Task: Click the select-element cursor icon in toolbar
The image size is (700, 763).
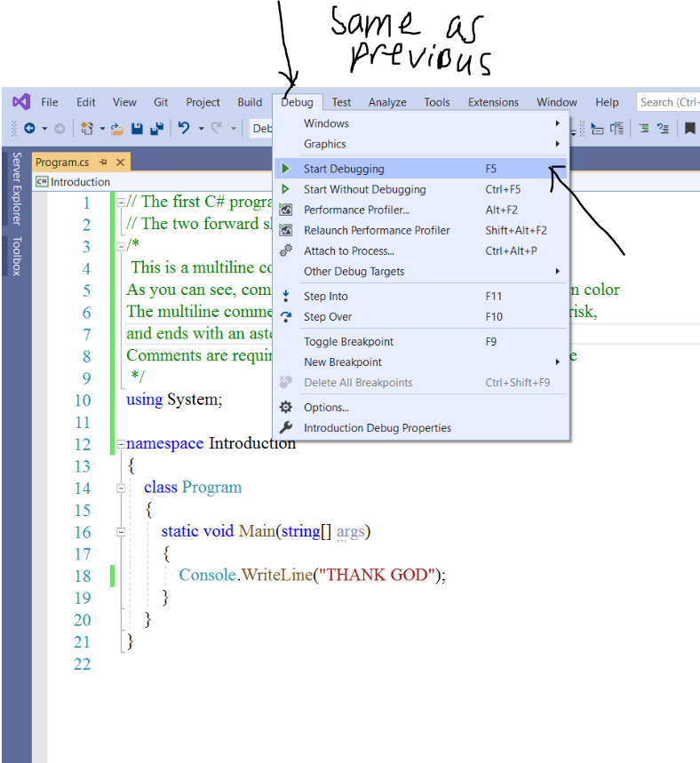Action: tap(597, 129)
